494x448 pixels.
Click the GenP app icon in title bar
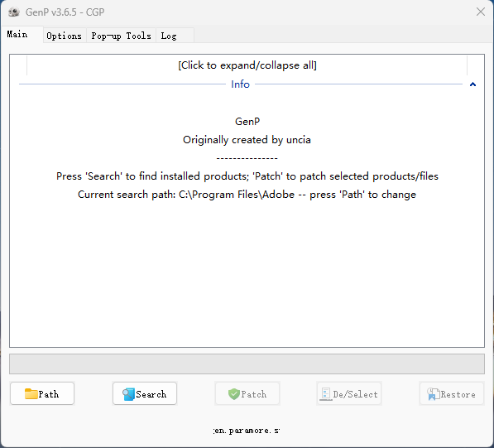14,12
